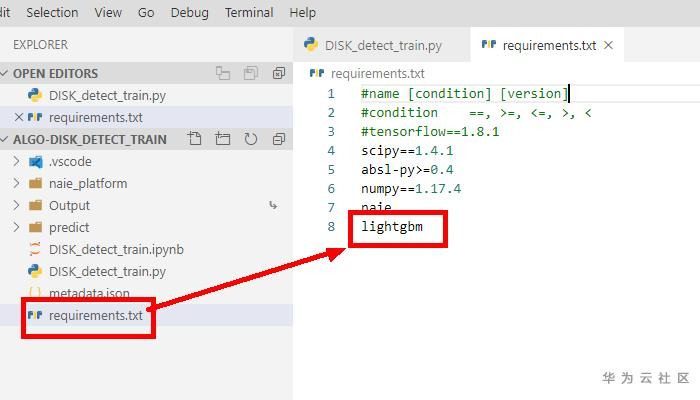Screen dimensions: 700x400
Task: Click the predict folder icon
Action: pos(35,227)
